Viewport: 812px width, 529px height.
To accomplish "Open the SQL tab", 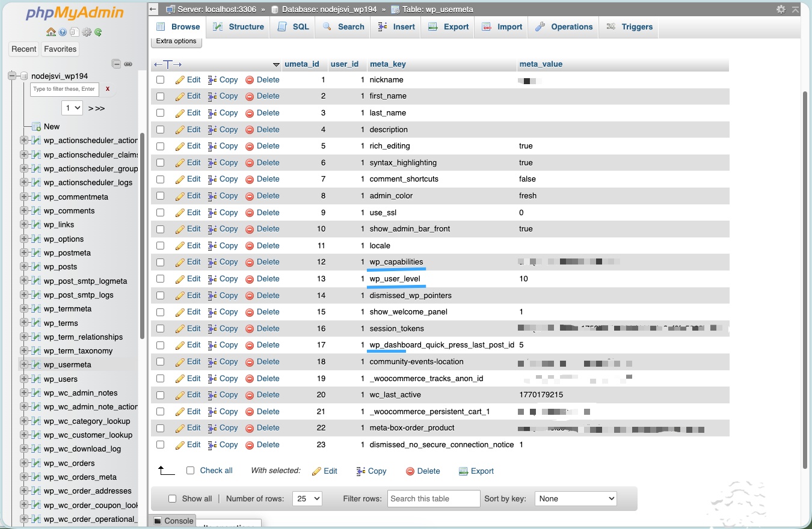I will [x=294, y=27].
